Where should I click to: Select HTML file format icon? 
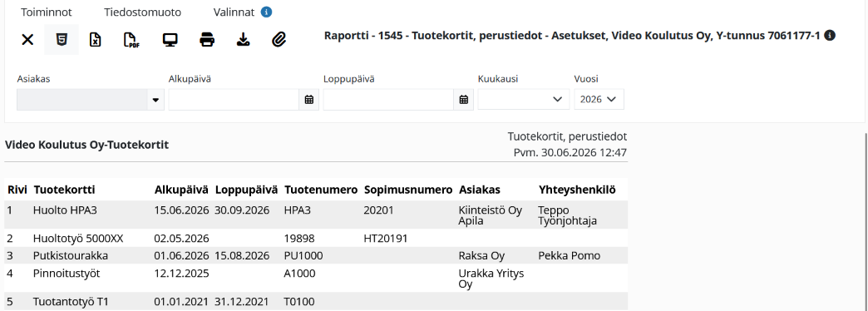point(62,39)
